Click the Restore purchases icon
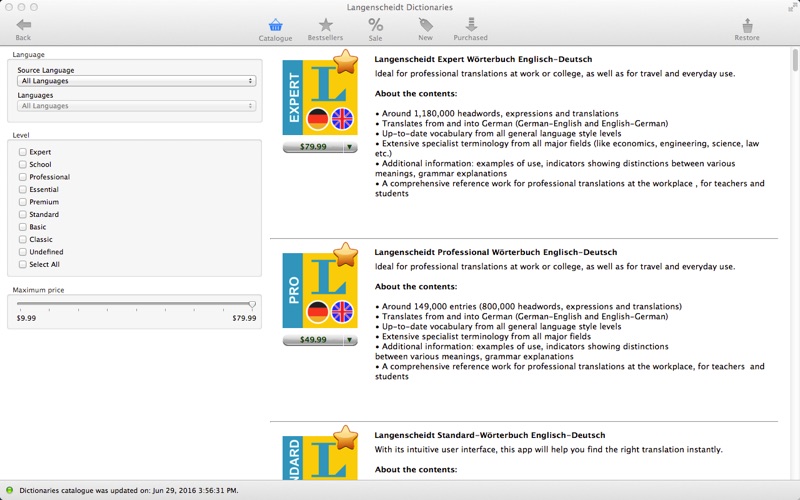800x500 pixels. coord(747,25)
